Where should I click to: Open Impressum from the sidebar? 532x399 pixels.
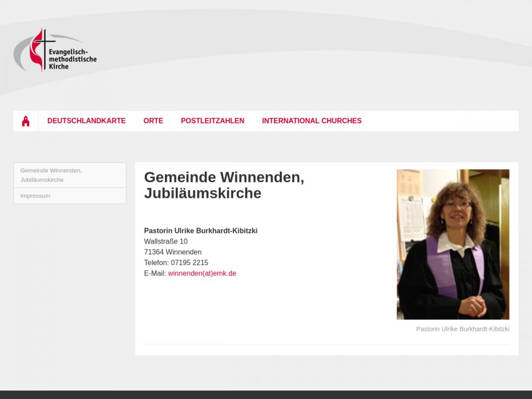pyautogui.click(x=35, y=196)
